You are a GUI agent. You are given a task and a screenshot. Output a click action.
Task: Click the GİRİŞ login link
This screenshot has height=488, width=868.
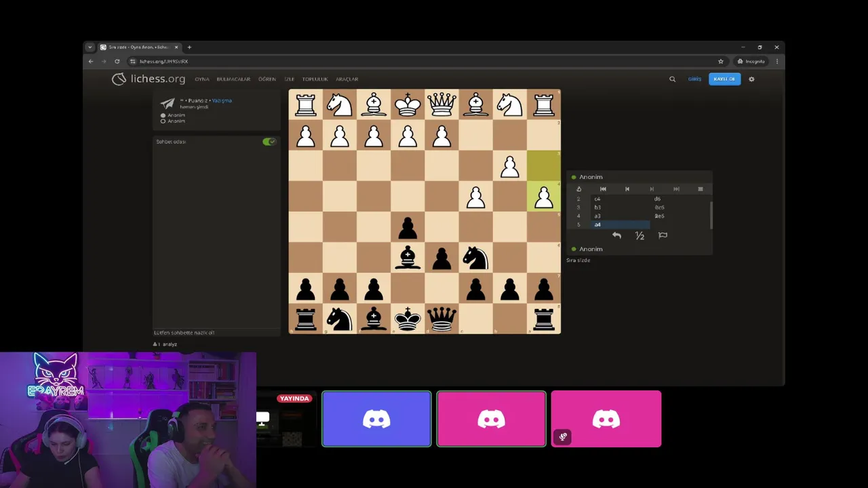click(694, 79)
